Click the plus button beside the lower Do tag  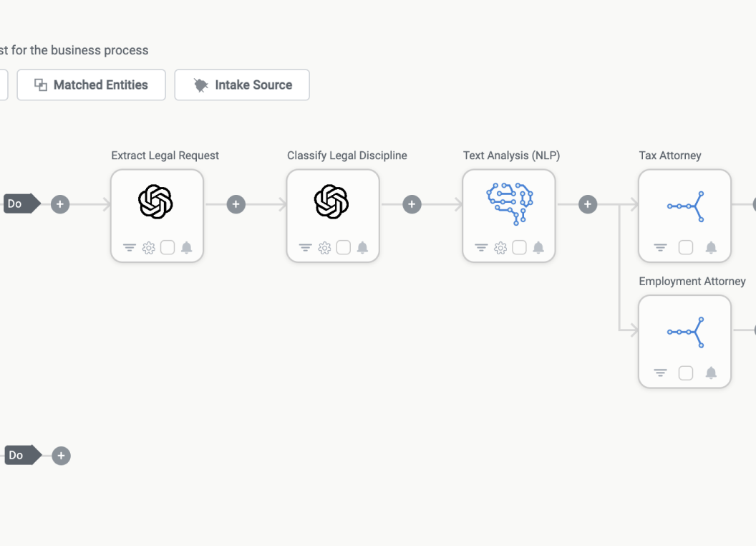pyautogui.click(x=62, y=456)
